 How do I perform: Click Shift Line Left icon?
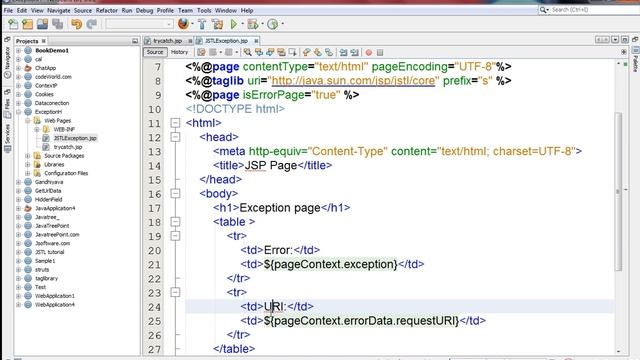(x=343, y=52)
